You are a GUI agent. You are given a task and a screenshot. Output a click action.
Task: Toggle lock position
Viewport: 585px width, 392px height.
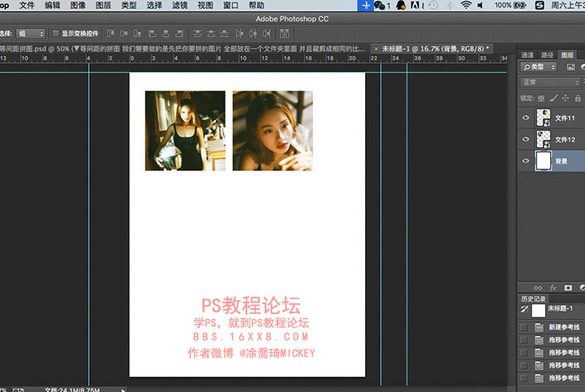[x=566, y=98]
